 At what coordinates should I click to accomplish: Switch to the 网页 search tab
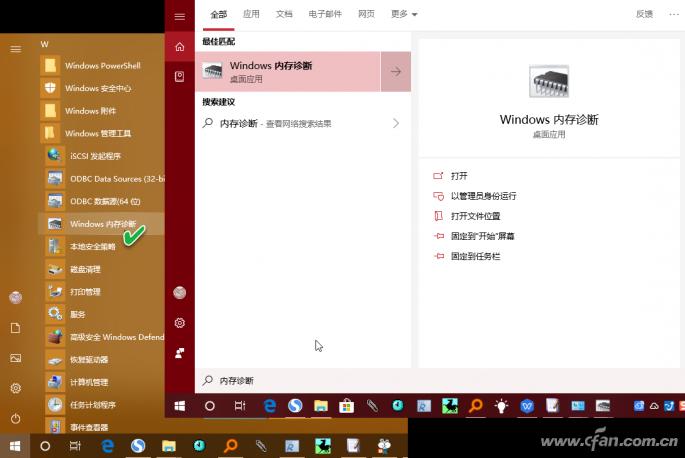point(367,14)
